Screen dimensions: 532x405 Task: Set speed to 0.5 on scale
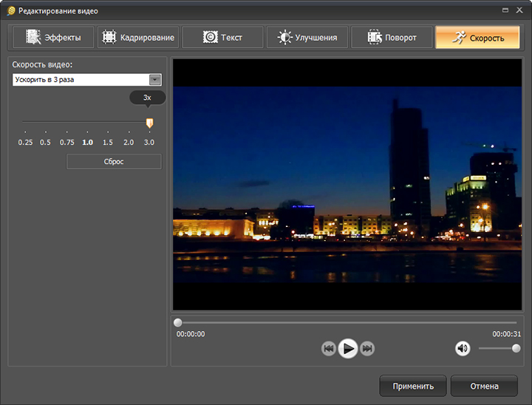click(45, 142)
